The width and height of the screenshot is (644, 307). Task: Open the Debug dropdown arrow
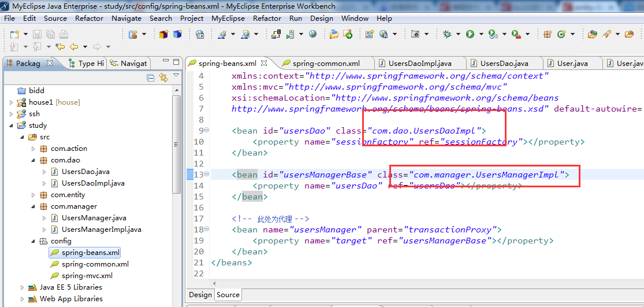(457, 35)
